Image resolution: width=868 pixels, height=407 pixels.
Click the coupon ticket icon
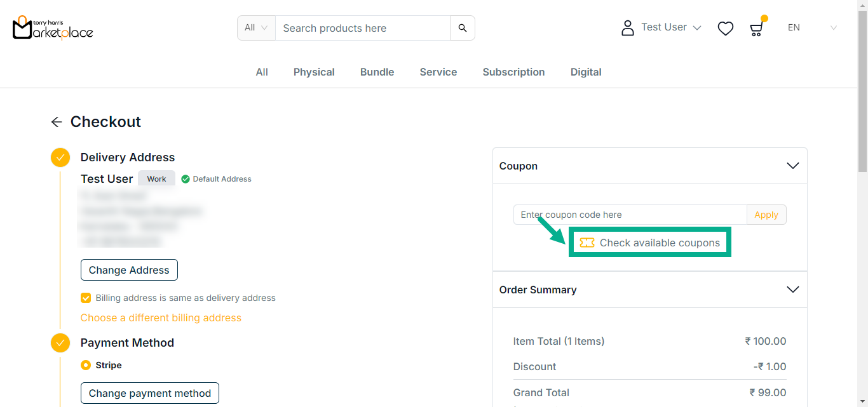pyautogui.click(x=587, y=243)
